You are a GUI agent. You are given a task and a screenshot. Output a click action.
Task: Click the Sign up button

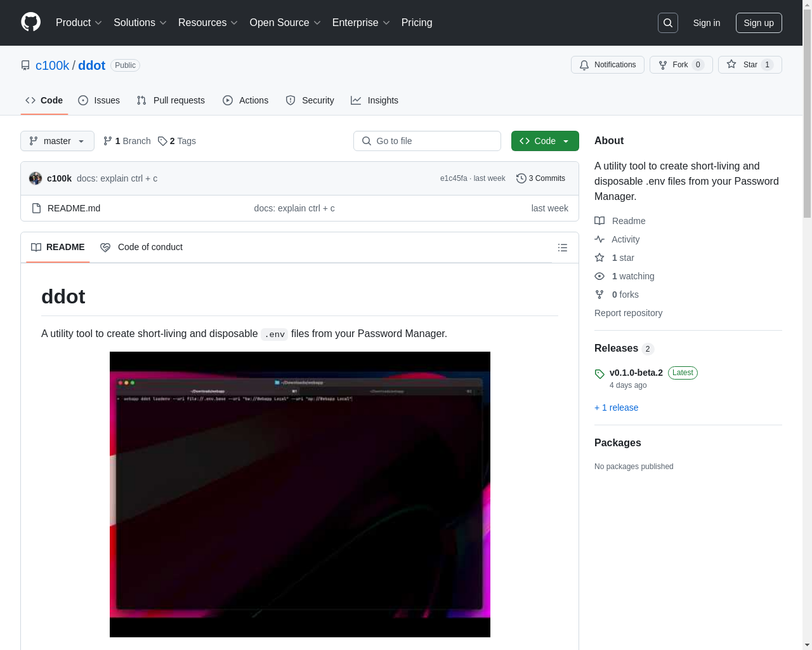pos(759,23)
